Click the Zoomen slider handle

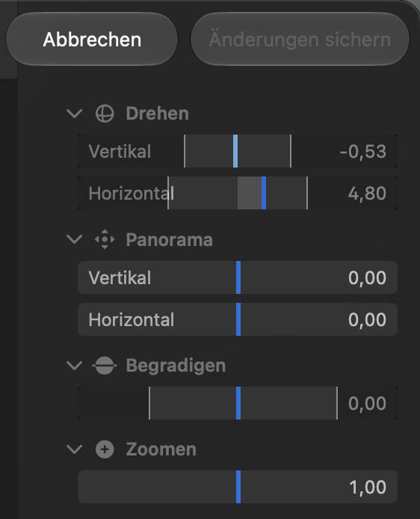click(x=238, y=487)
